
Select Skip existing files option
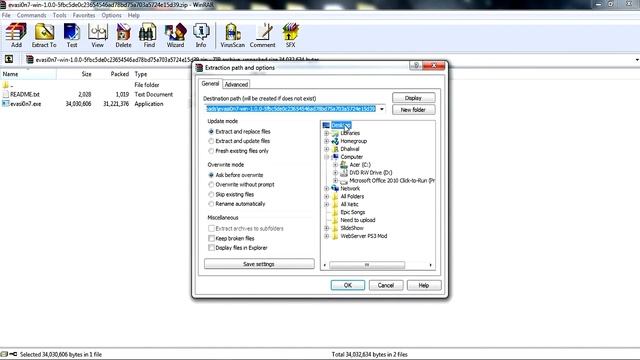211,194
